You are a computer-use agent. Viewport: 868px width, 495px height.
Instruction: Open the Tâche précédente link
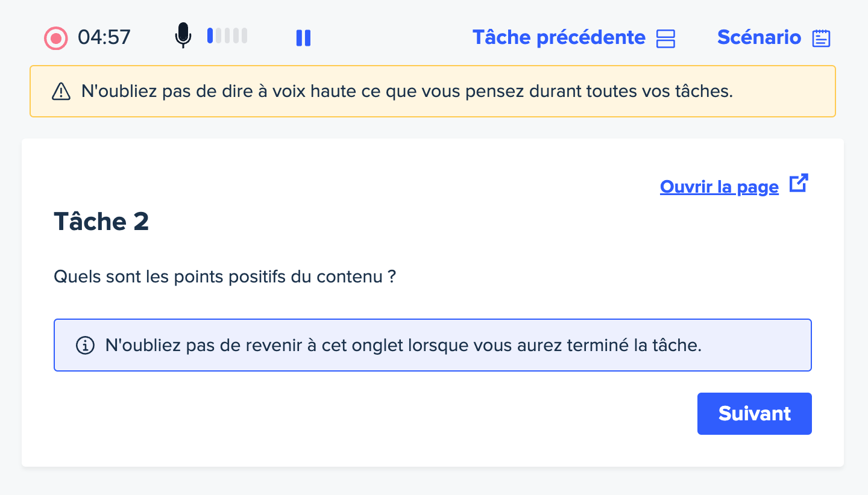pos(559,37)
